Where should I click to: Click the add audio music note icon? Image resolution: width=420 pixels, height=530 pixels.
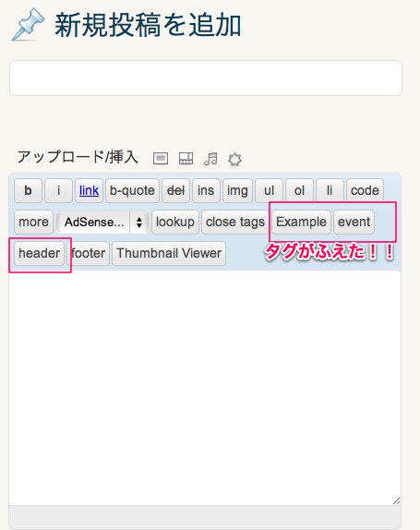coord(210,159)
